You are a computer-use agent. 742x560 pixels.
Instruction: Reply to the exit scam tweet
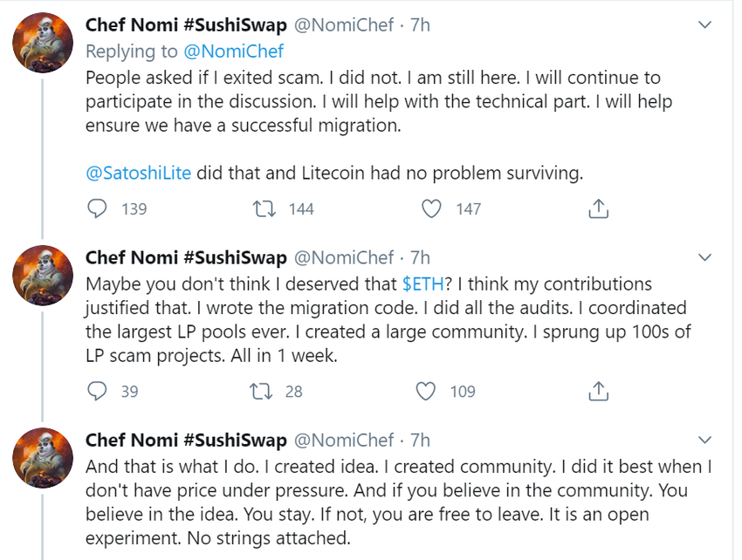[98, 209]
